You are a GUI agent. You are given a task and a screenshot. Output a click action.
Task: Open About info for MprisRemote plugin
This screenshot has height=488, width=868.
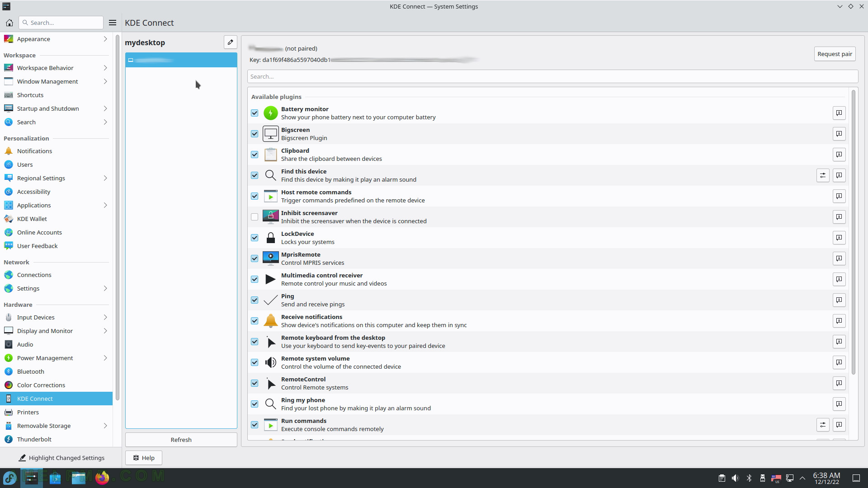[x=839, y=258]
